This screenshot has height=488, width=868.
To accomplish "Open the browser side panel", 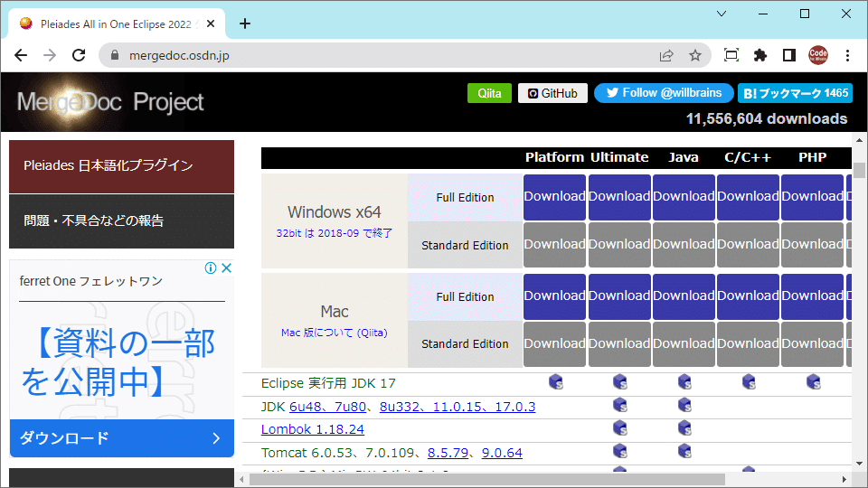I will click(789, 55).
